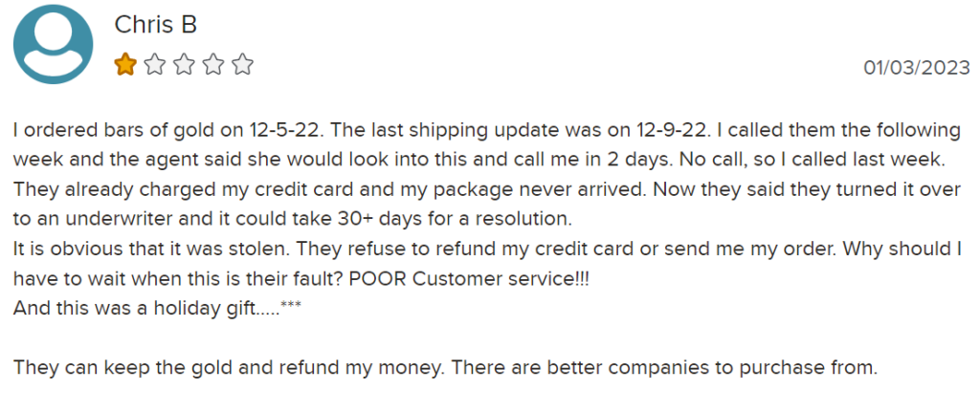Click the text 'POOR Customer service!!!'
This screenshot has width=980, height=413.
[x=469, y=279]
